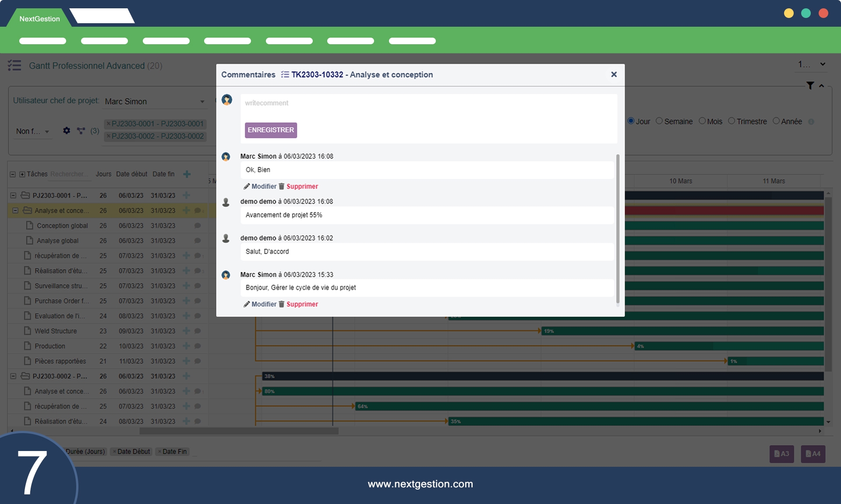Click the ENREGISTRER button
This screenshot has width=841, height=504.
(x=271, y=130)
